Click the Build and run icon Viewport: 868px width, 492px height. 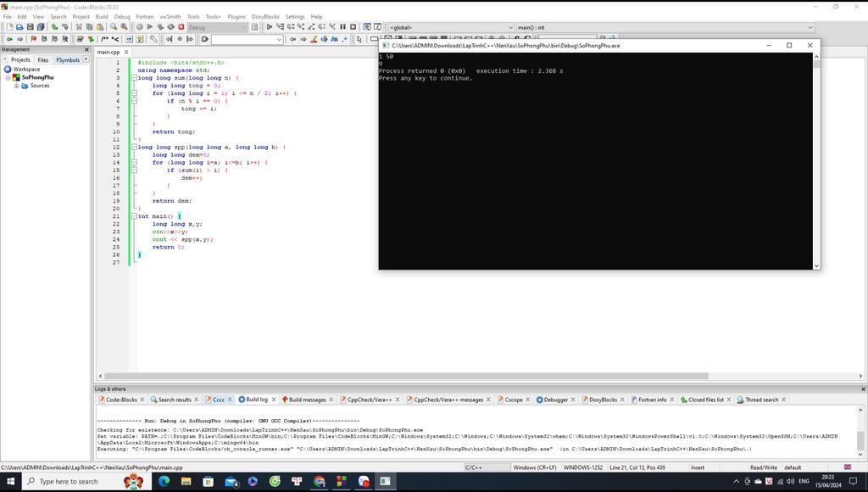(160, 27)
